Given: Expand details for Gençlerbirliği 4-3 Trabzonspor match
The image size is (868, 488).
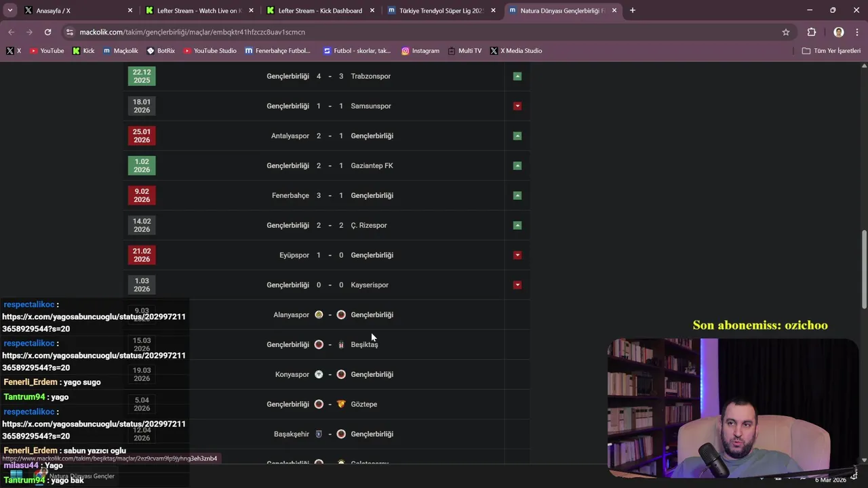Looking at the screenshot, I should click(517, 76).
